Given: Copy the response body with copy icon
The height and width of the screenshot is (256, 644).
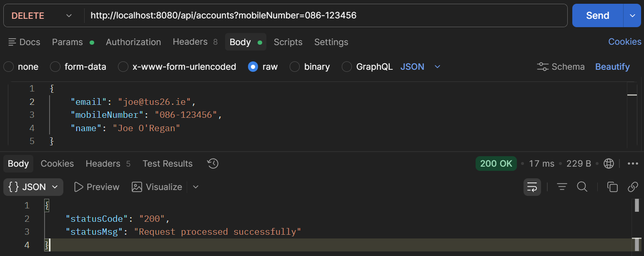Looking at the screenshot, I should pyautogui.click(x=612, y=187).
